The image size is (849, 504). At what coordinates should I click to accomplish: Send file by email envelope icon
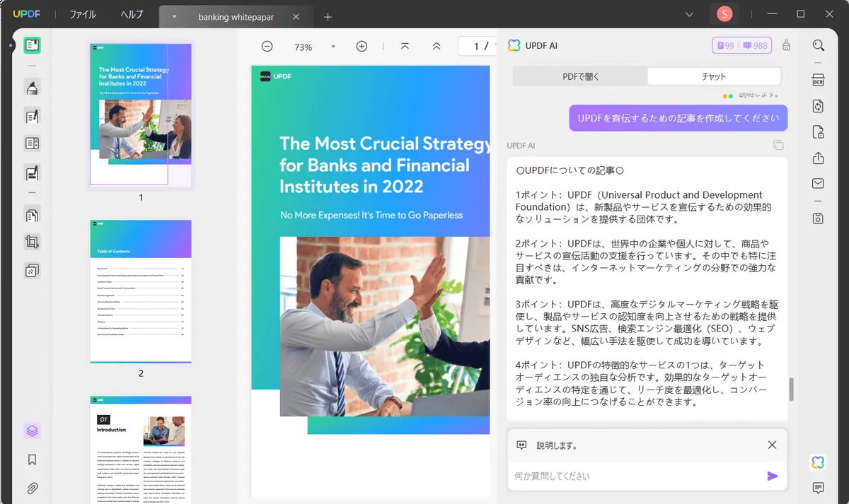(818, 184)
